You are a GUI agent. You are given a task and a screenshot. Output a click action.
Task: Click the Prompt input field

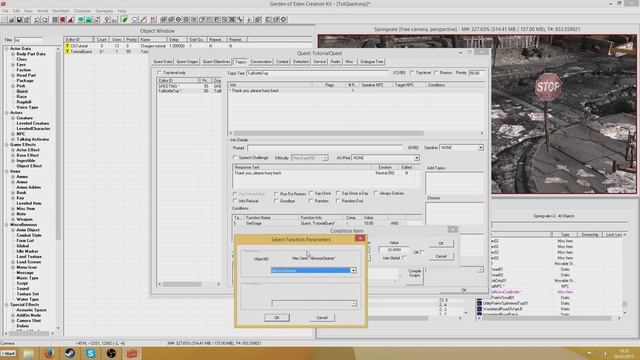[325, 148]
